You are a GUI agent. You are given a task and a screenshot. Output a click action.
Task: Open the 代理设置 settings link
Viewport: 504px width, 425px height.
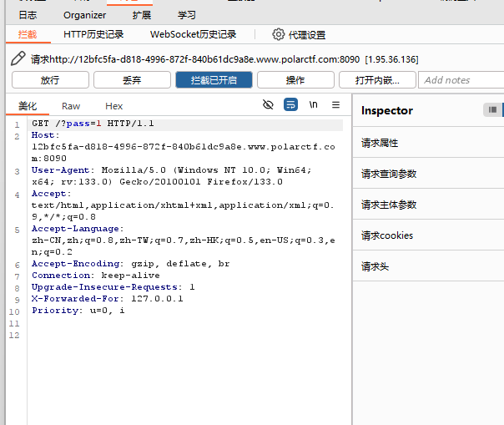pyautogui.click(x=307, y=35)
